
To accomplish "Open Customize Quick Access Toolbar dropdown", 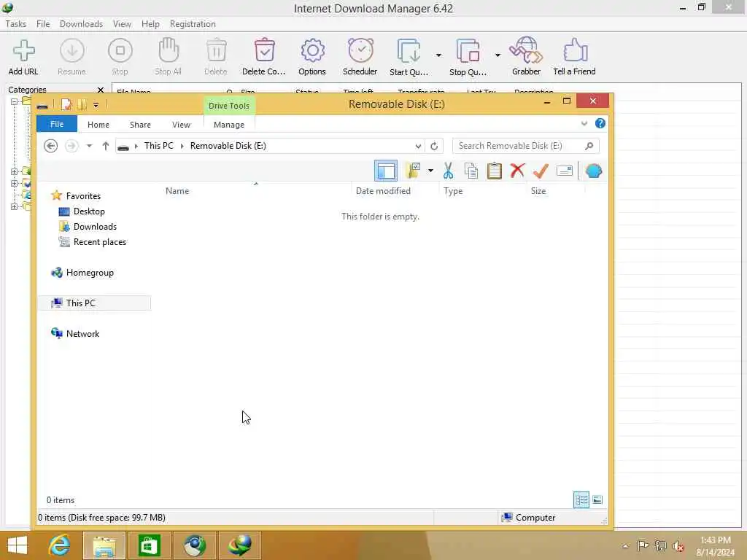I will pos(96,105).
